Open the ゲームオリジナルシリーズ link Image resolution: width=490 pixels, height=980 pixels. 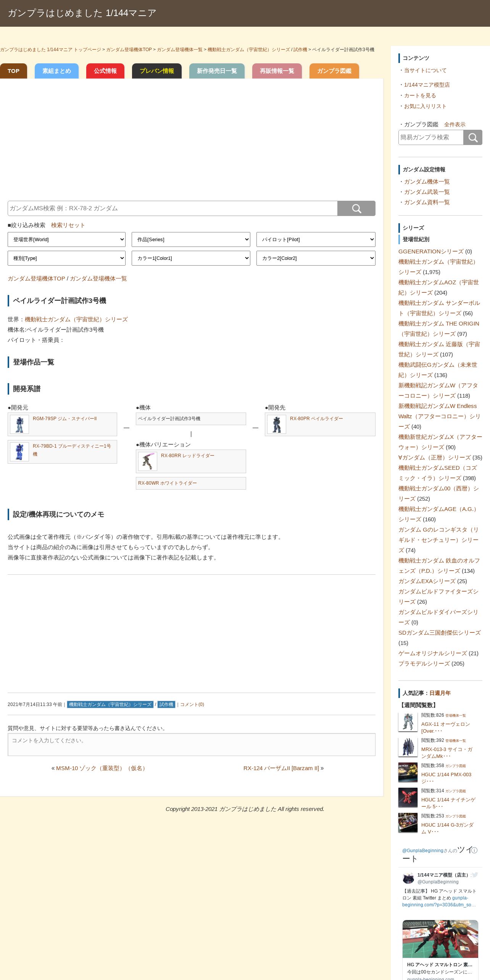[x=432, y=653]
